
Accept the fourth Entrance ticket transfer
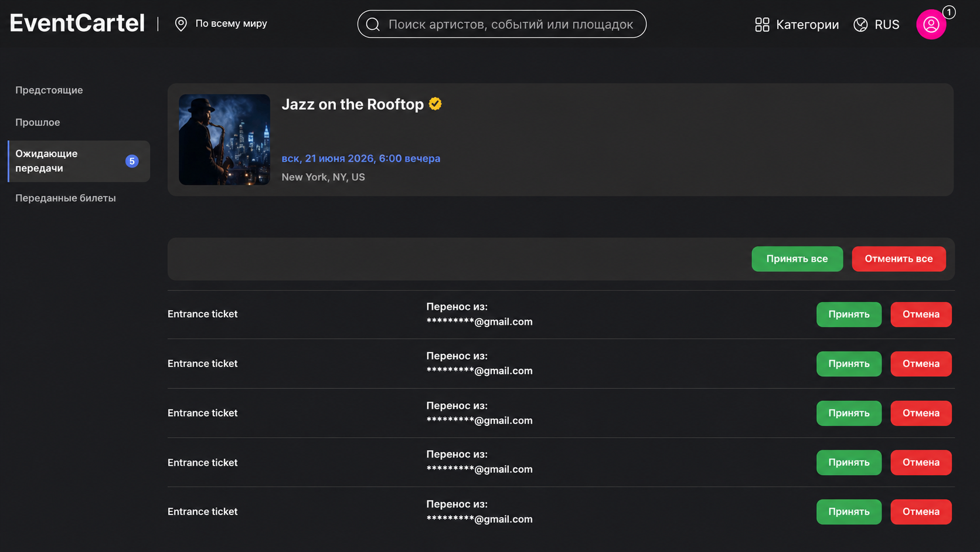click(849, 462)
